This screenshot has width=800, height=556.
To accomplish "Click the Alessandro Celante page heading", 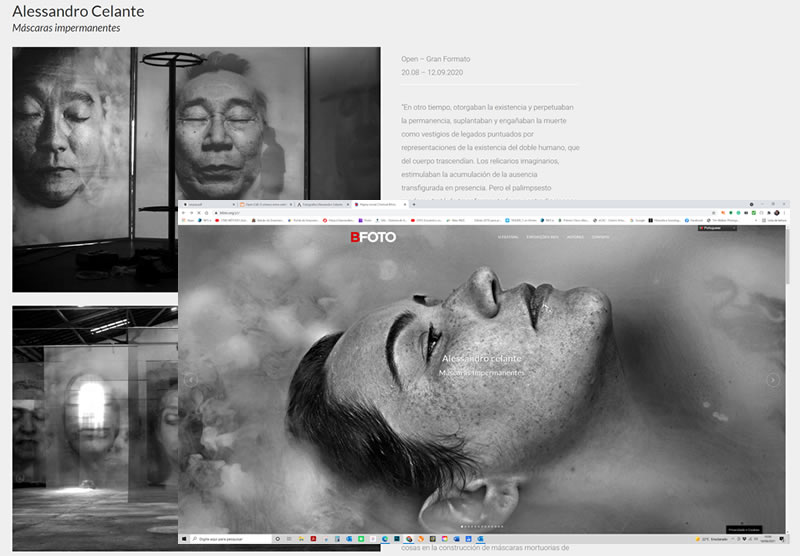I will tap(78, 11).
